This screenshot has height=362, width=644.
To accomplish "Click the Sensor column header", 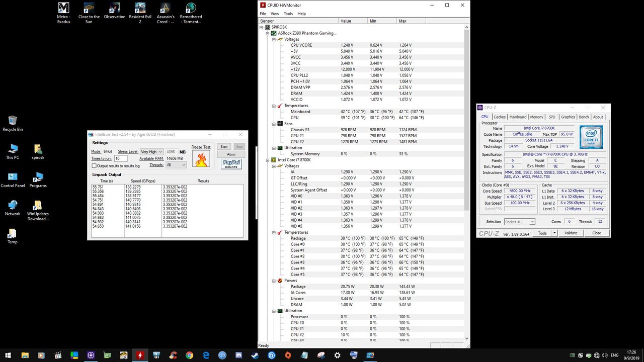I will pyautogui.click(x=299, y=21).
